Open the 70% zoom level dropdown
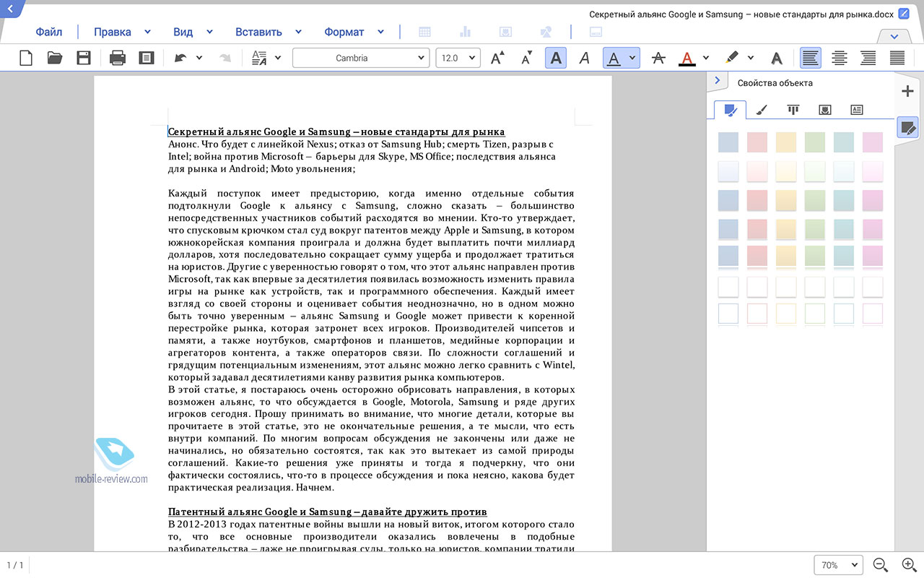The height and width of the screenshot is (578, 924). tap(838, 565)
